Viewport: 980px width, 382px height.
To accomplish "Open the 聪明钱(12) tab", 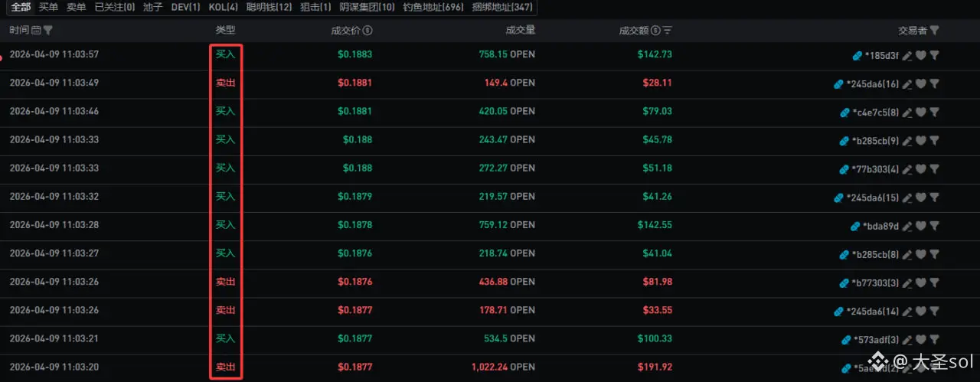I will pyautogui.click(x=269, y=7).
